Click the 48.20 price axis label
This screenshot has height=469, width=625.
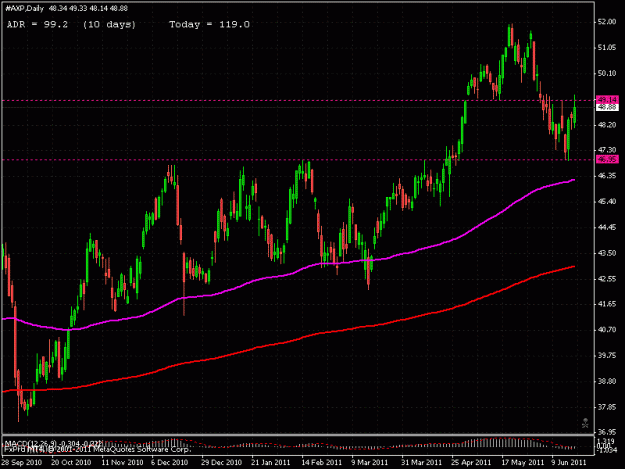607,125
